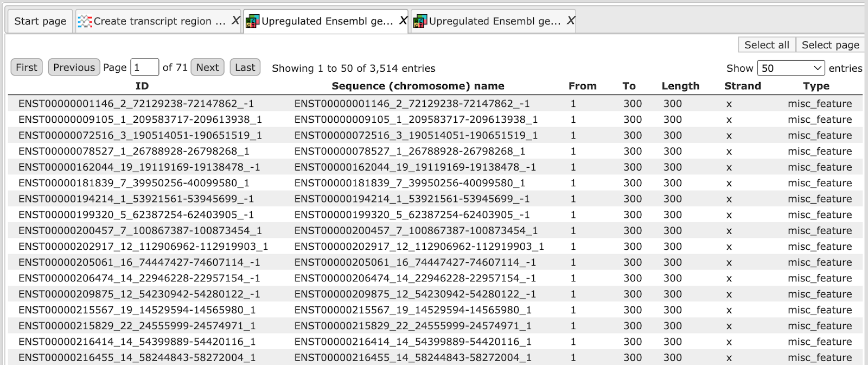Click the Select page button
868x365 pixels.
[830, 45]
